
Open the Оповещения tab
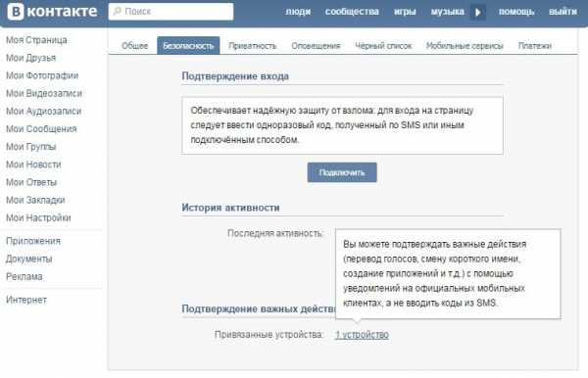316,46
